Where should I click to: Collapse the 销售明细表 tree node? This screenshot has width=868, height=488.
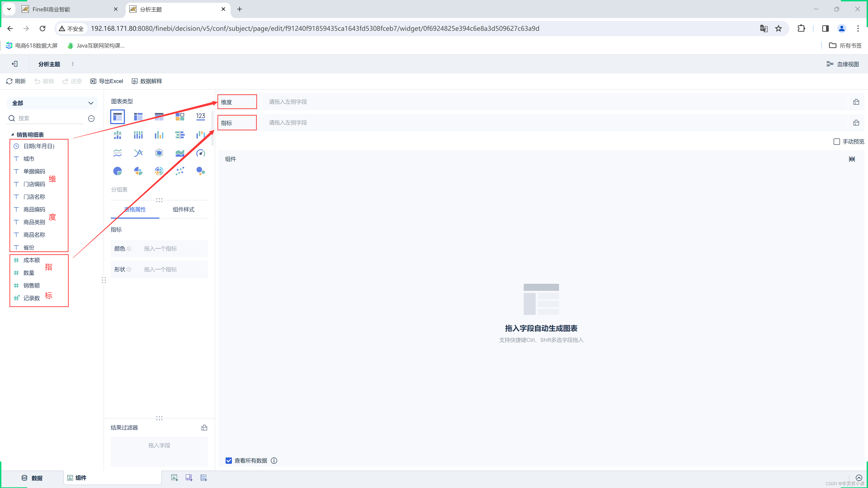pyautogui.click(x=12, y=135)
